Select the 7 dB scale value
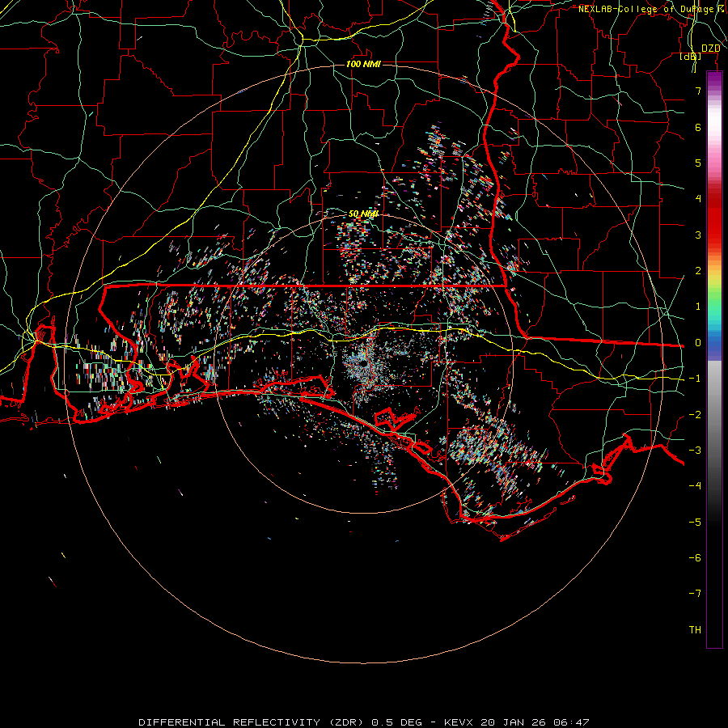The image size is (728, 728). point(698,91)
